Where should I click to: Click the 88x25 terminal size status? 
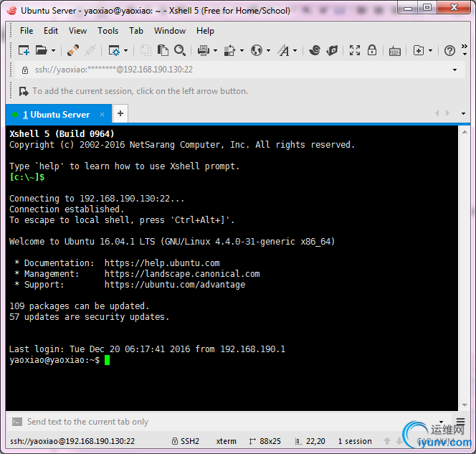pos(265,441)
